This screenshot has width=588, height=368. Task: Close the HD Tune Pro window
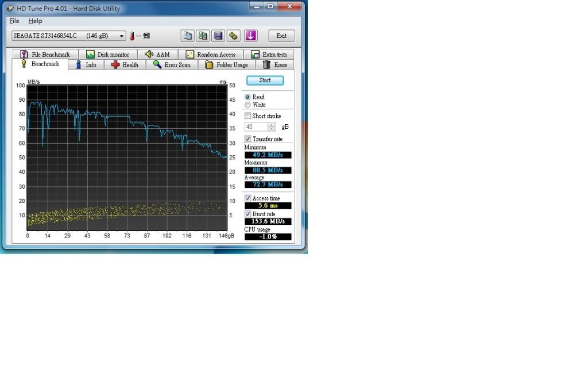tap(289, 6)
